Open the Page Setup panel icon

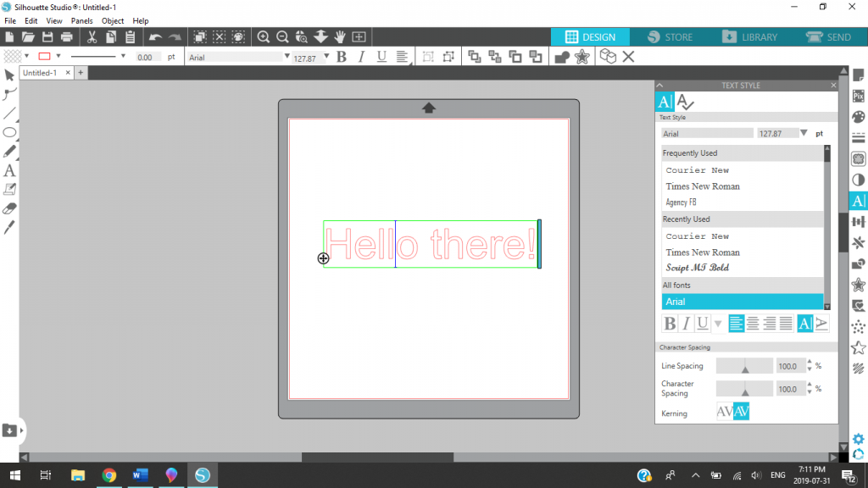coord(859,75)
